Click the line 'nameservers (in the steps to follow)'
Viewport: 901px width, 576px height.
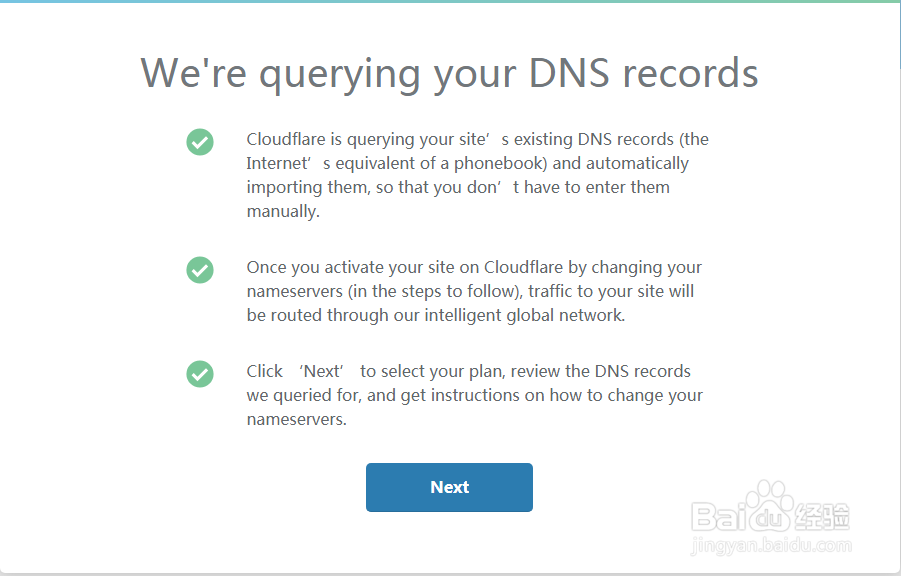470,291
